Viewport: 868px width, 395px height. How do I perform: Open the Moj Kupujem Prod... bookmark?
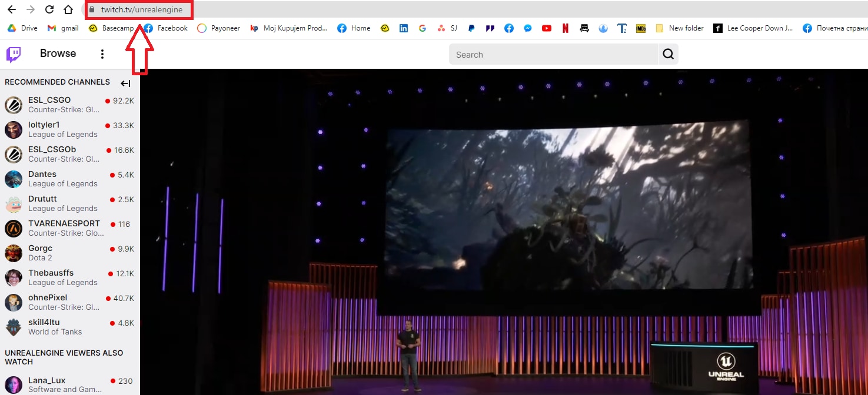point(289,28)
